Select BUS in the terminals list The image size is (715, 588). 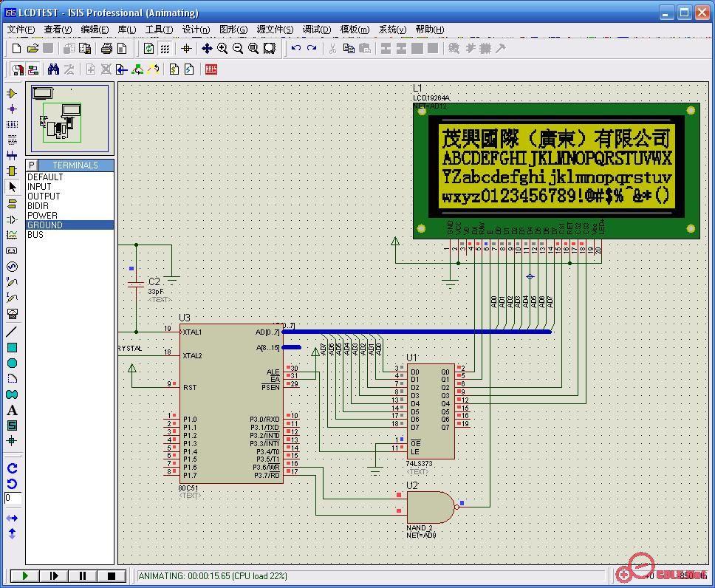[69, 234]
